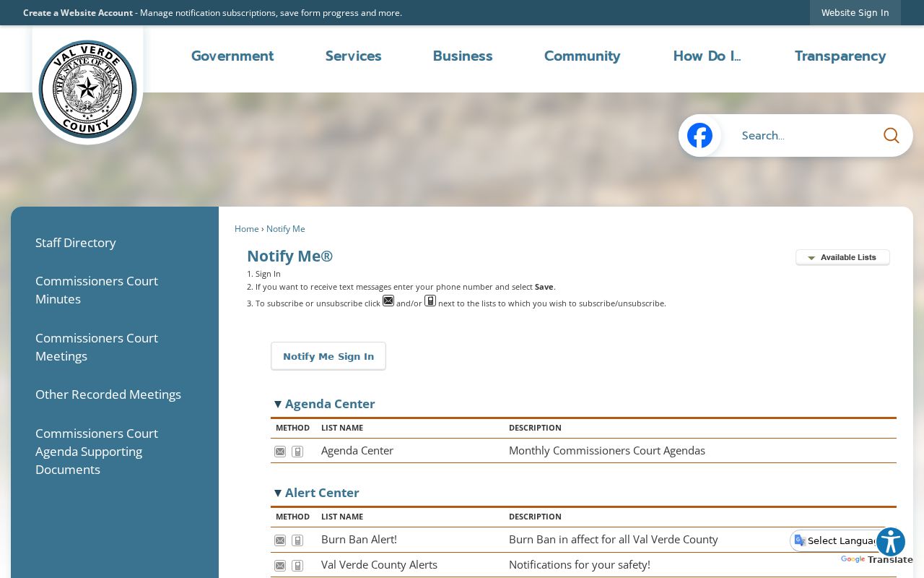Subscribe by text to Val Verde County Alerts
The image size is (924, 578).
pos(297,566)
